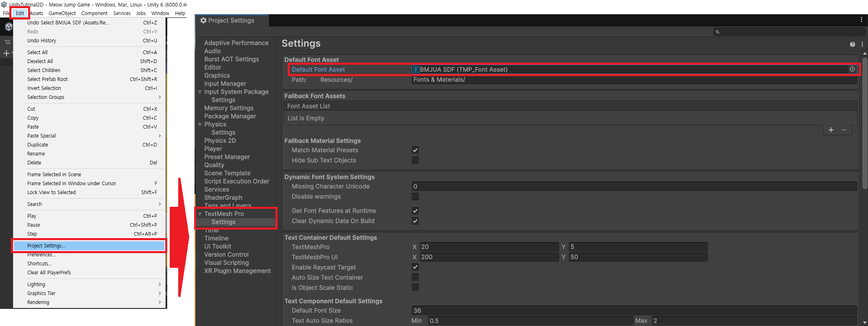
Task: Click the settings search box
Action: coord(789,32)
